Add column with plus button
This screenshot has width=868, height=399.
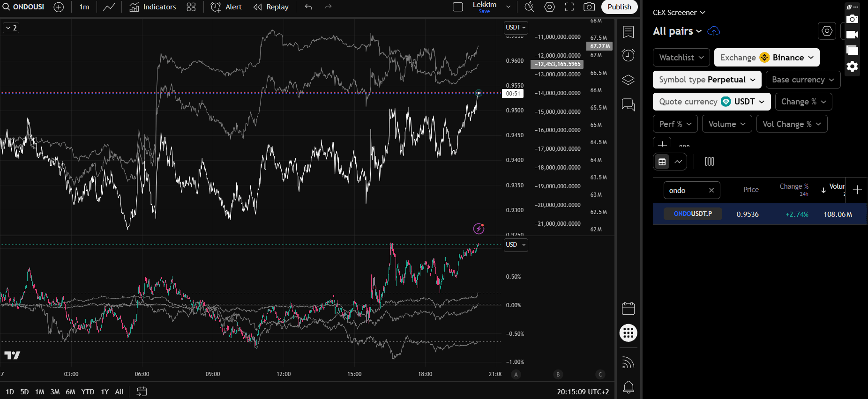tap(857, 190)
